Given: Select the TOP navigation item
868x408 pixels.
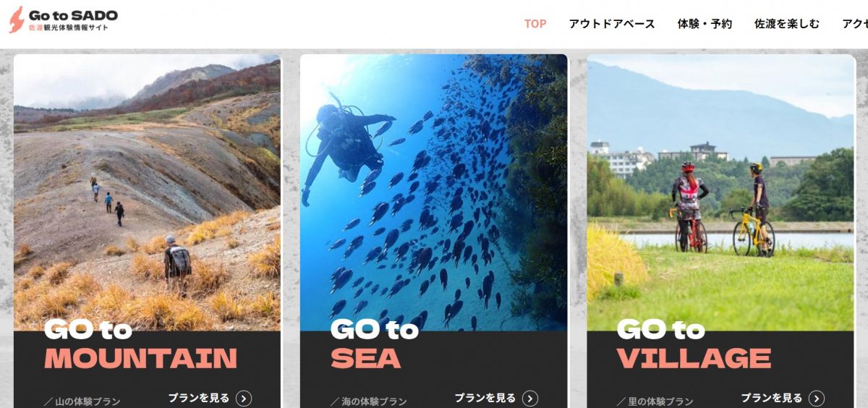Looking at the screenshot, I should click(x=535, y=24).
